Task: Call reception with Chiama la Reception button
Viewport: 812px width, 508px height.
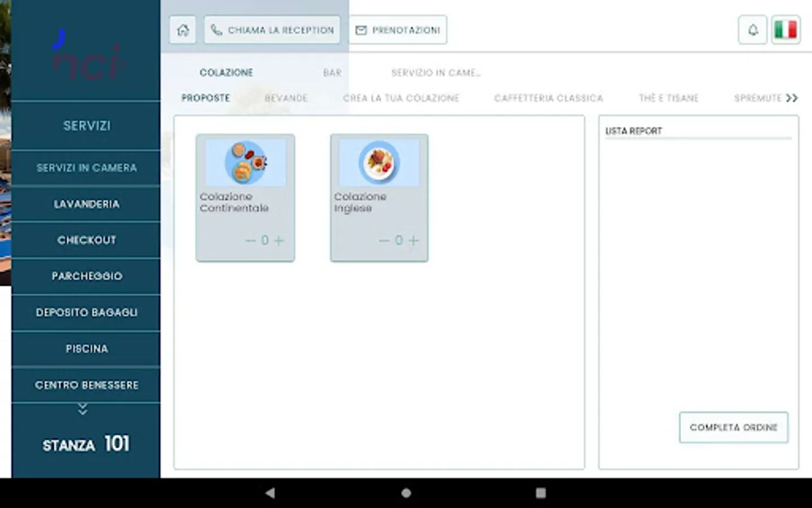Action: (272, 30)
